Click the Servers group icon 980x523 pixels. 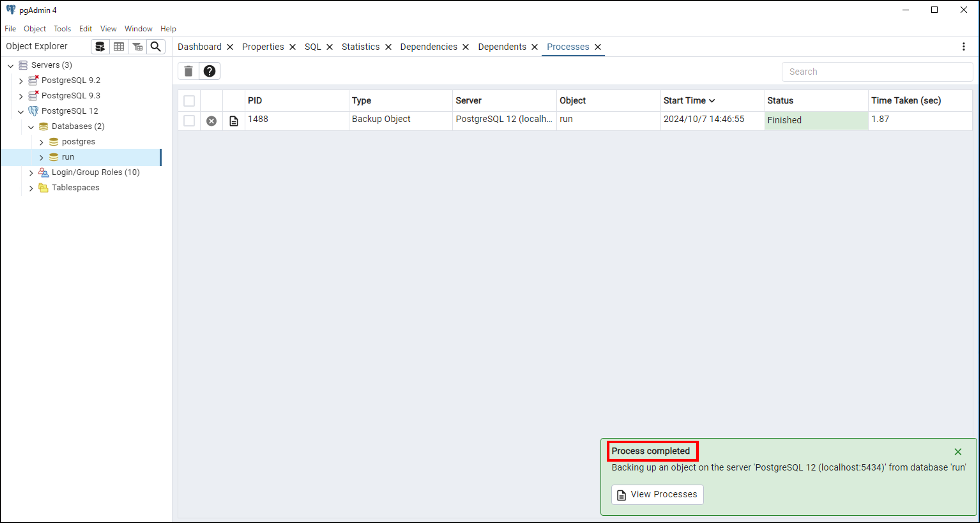[x=23, y=65]
